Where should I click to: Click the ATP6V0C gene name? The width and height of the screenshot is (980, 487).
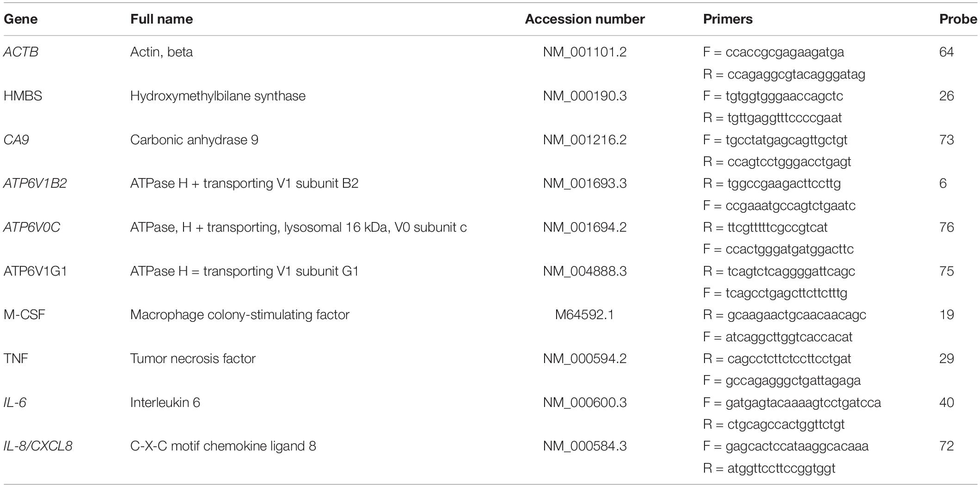click(x=31, y=228)
